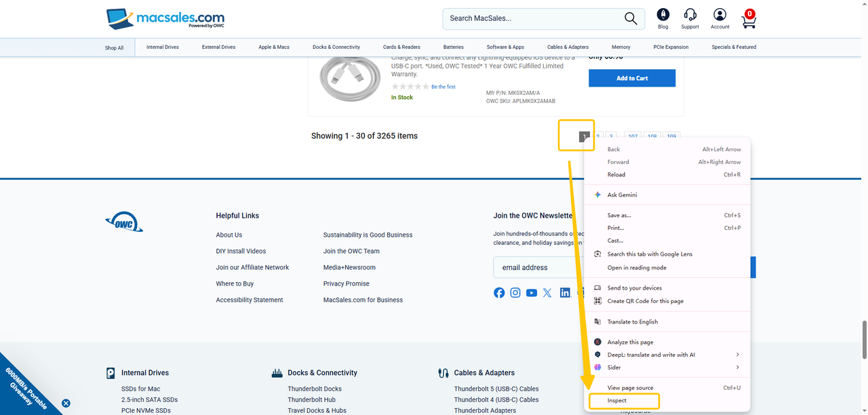Open the Batteries navigation menu
The width and height of the screenshot is (868, 415).
pos(454,47)
